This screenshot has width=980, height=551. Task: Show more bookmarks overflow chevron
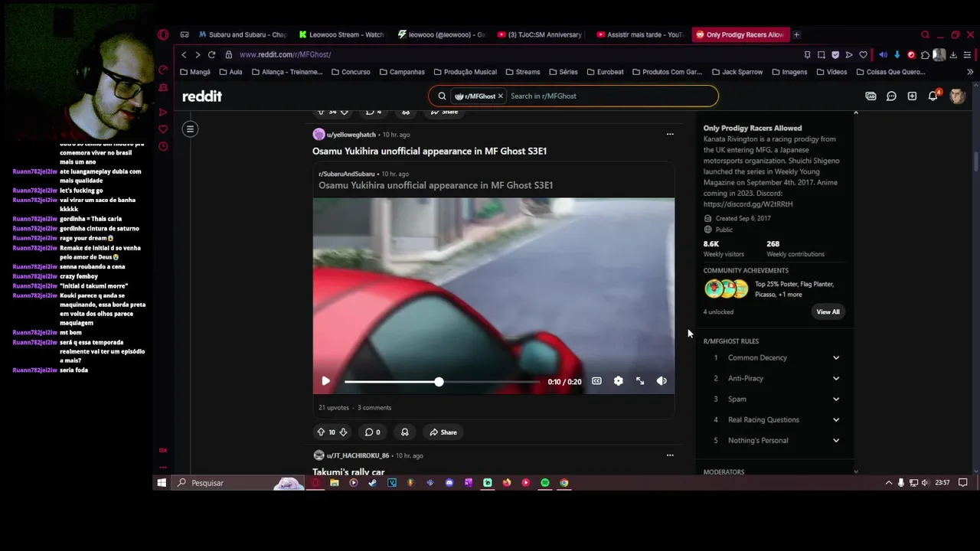click(970, 72)
